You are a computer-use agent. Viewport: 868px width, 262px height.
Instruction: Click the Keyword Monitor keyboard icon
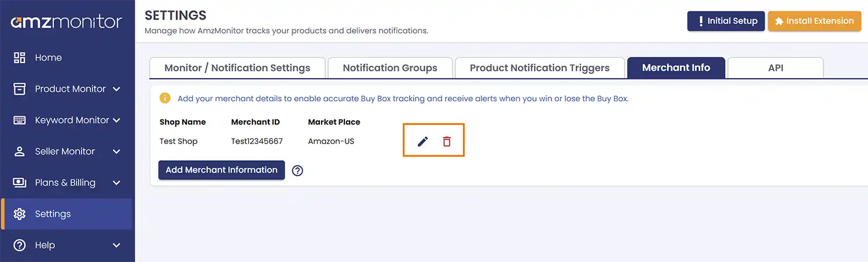[x=20, y=120]
